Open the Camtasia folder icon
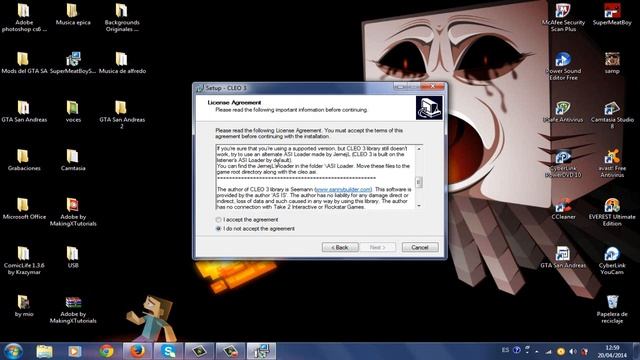 point(73,160)
